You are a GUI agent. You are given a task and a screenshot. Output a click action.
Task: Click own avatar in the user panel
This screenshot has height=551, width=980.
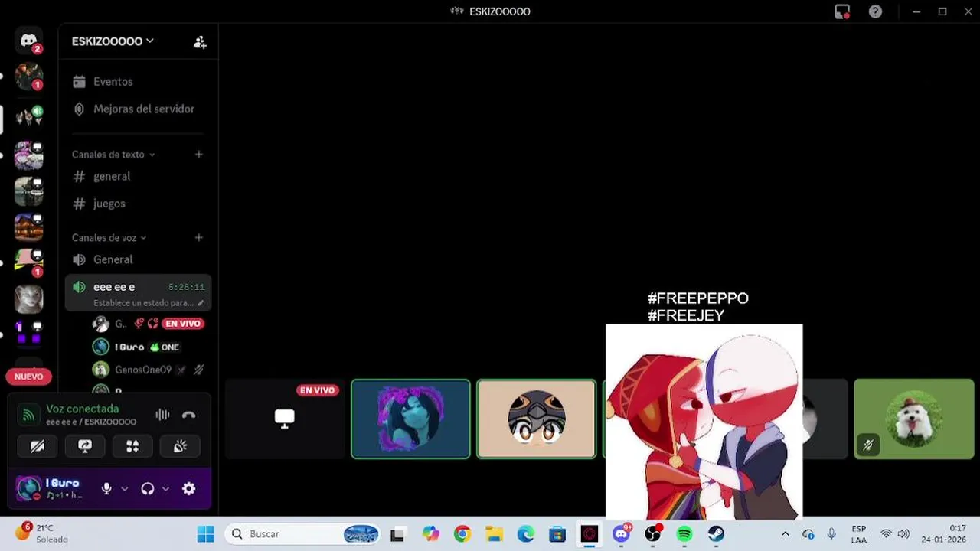28,487
